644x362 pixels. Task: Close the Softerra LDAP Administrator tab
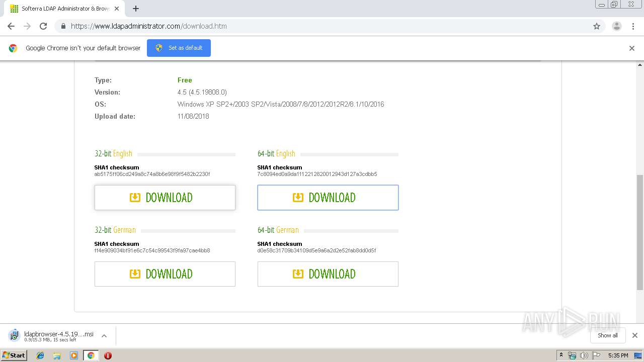pyautogui.click(x=117, y=9)
